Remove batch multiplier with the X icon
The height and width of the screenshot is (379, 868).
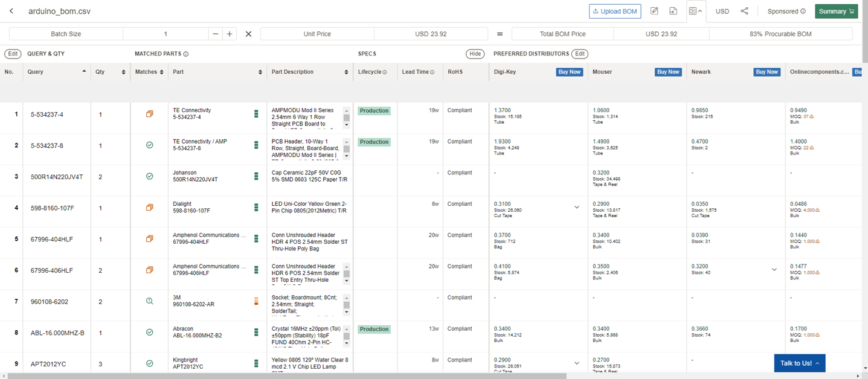(x=248, y=34)
